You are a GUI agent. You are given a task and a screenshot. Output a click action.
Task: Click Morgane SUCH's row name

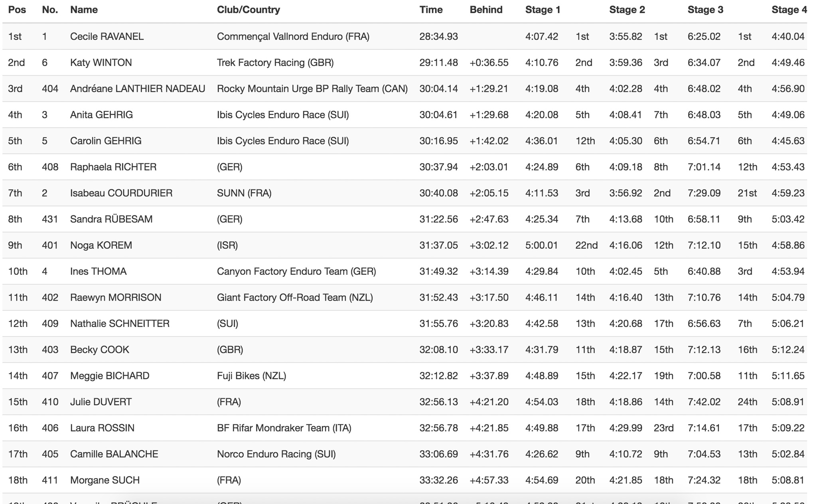[x=105, y=480]
